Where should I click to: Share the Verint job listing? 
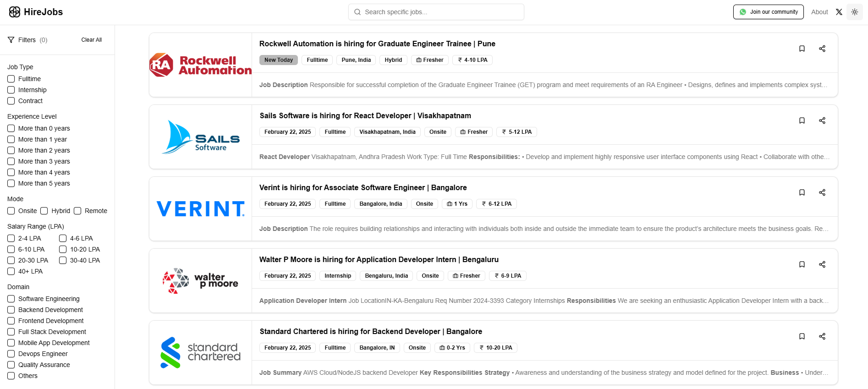(x=822, y=192)
